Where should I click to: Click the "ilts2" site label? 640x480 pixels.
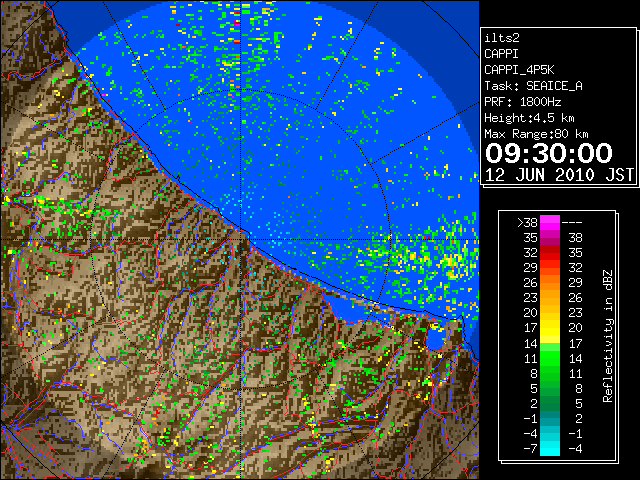(x=502, y=38)
